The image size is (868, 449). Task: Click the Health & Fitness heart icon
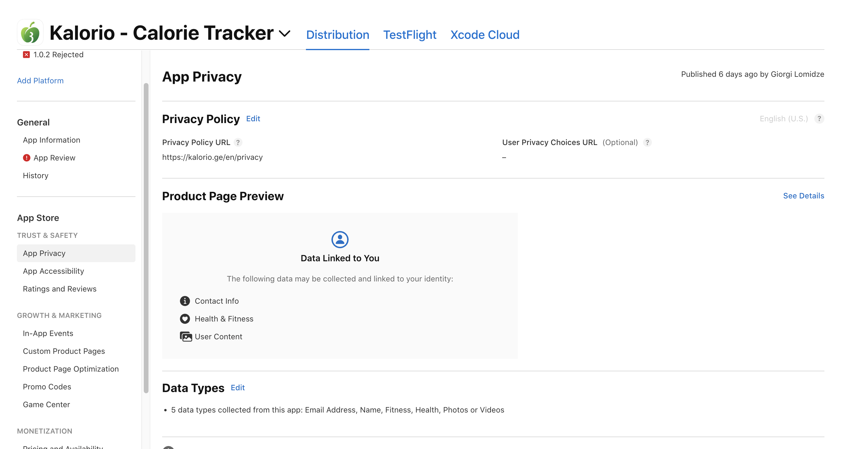185,319
